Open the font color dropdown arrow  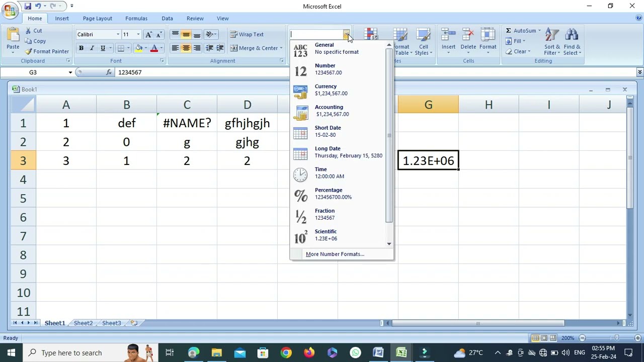(x=161, y=48)
